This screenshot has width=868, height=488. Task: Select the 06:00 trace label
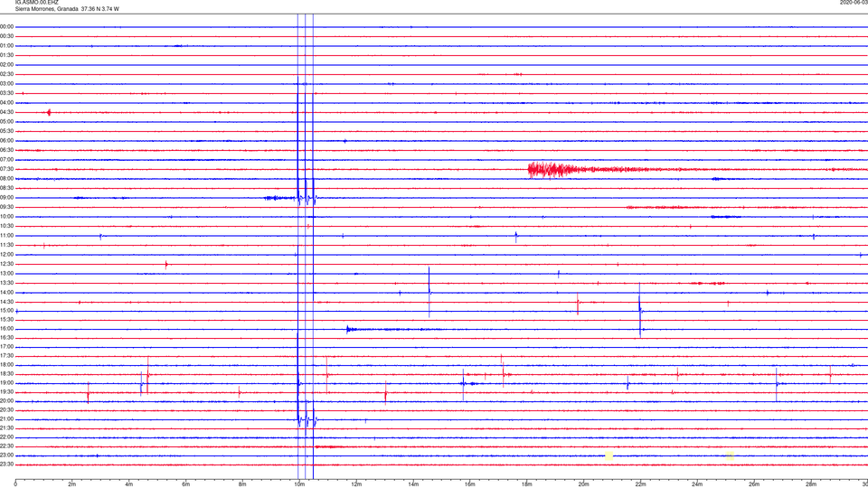click(7, 141)
